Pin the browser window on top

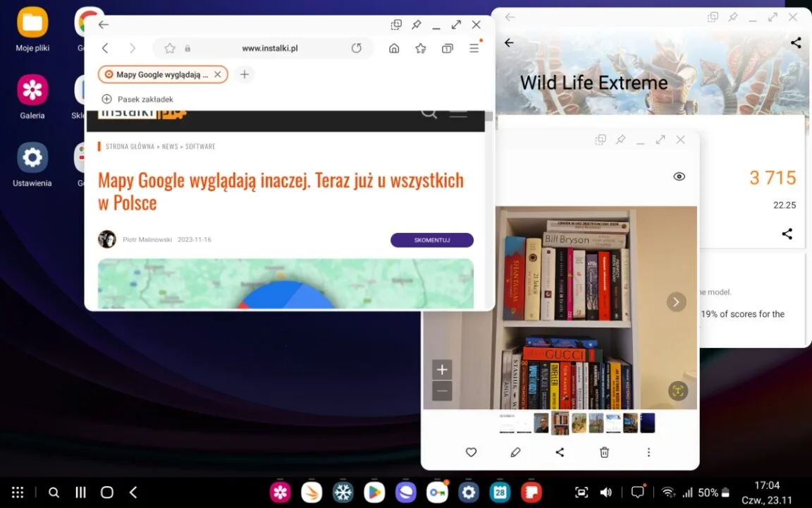click(x=417, y=25)
